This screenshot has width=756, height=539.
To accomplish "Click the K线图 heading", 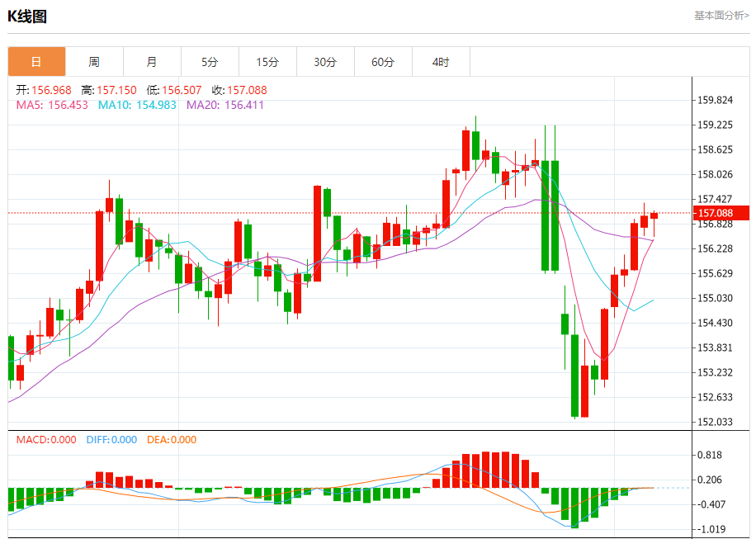I will [27, 17].
